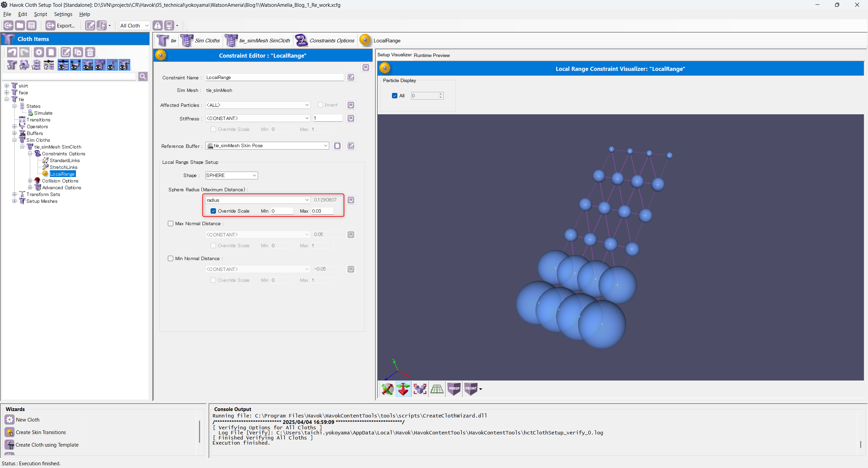Open the FRONT view dropdown arrow
The width and height of the screenshot is (868, 468).
(x=480, y=389)
